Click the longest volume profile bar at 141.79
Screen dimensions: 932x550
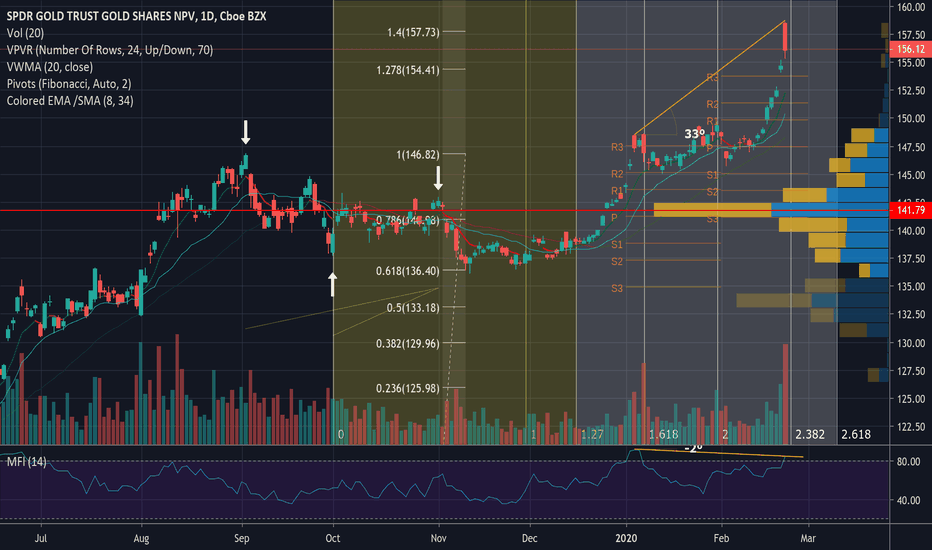tap(771, 210)
